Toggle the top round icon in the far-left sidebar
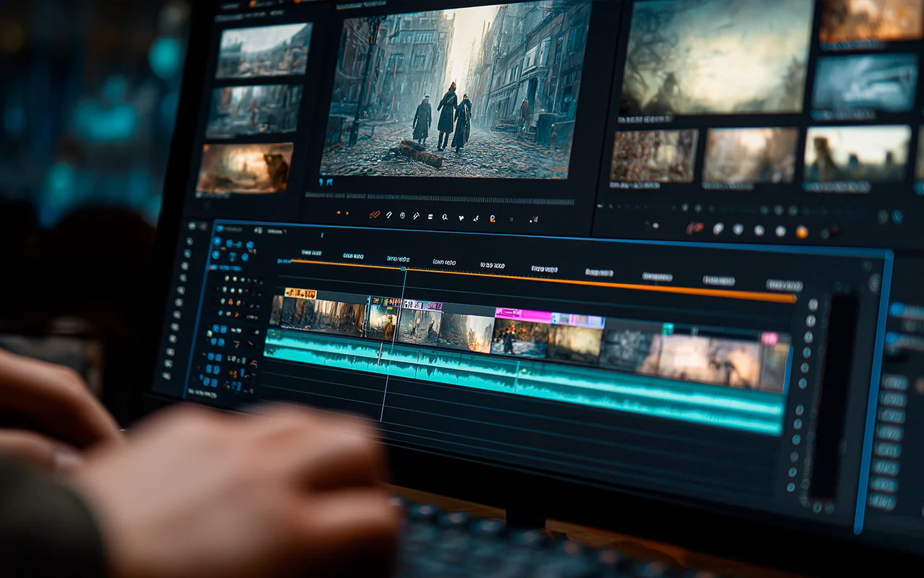 192,226
